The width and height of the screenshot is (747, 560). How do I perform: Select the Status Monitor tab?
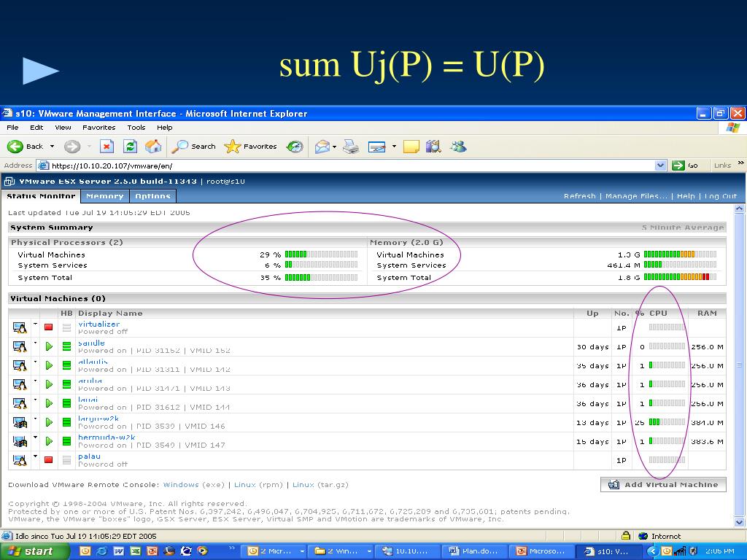41,195
